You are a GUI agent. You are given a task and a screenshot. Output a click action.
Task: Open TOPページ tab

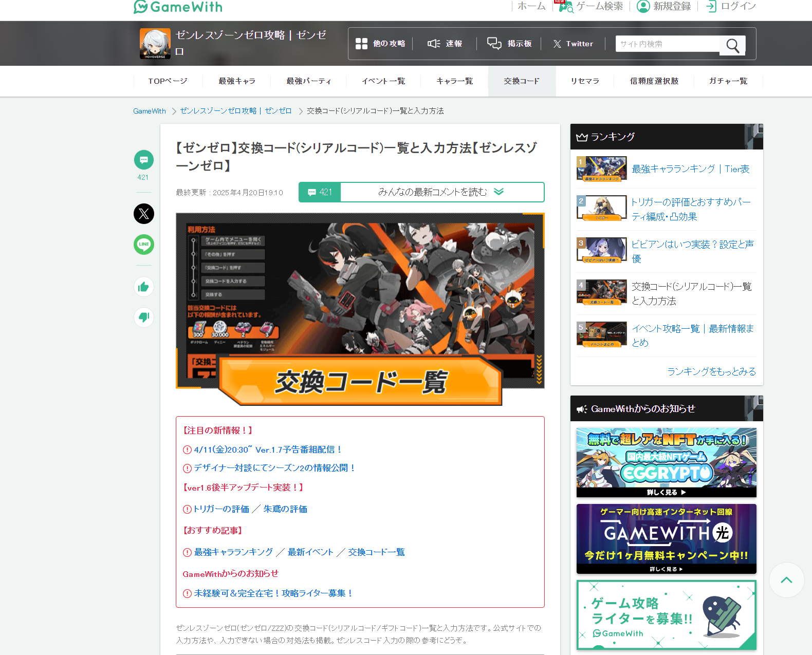(168, 81)
